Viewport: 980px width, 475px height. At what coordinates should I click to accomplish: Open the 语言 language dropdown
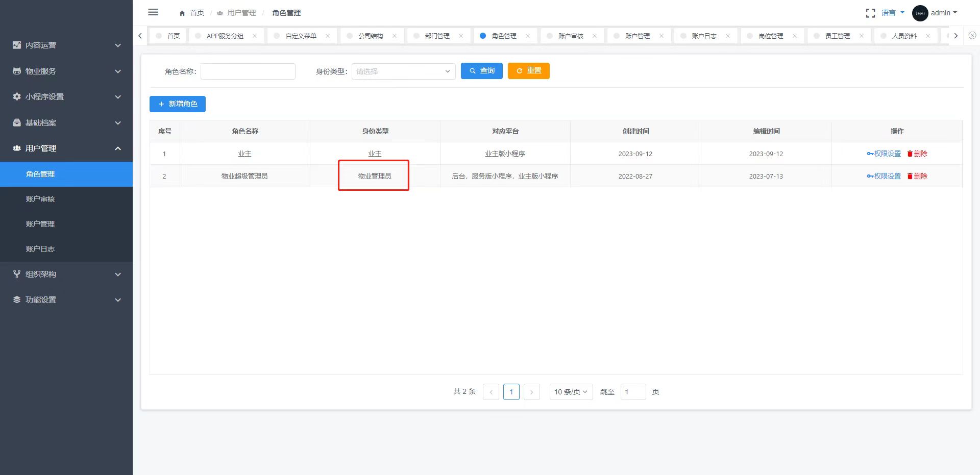893,13
